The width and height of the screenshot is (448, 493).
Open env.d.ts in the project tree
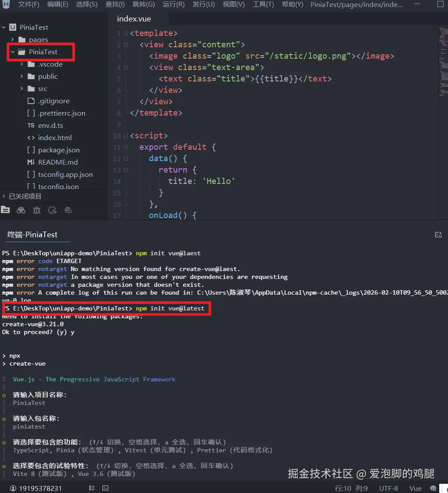coord(50,126)
